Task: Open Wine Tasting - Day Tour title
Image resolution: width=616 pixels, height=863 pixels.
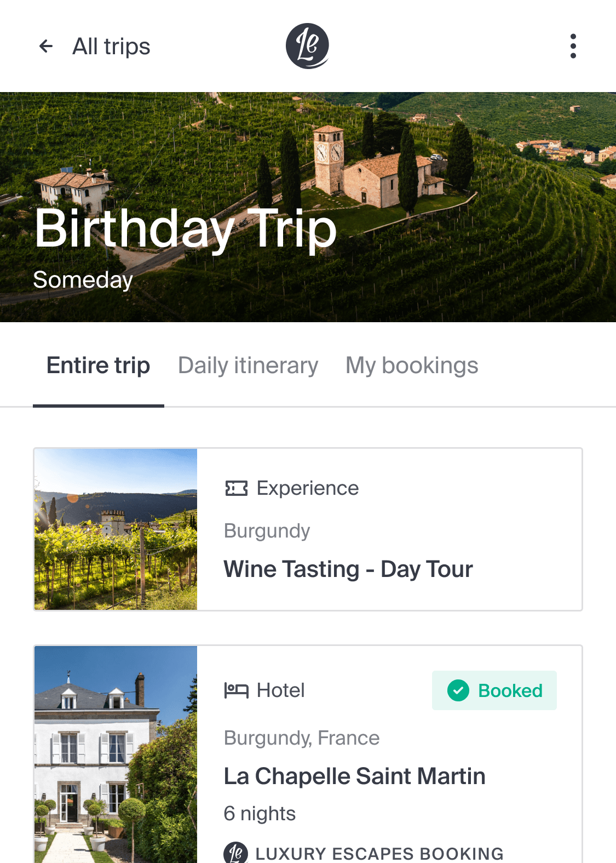Action: 348,569
